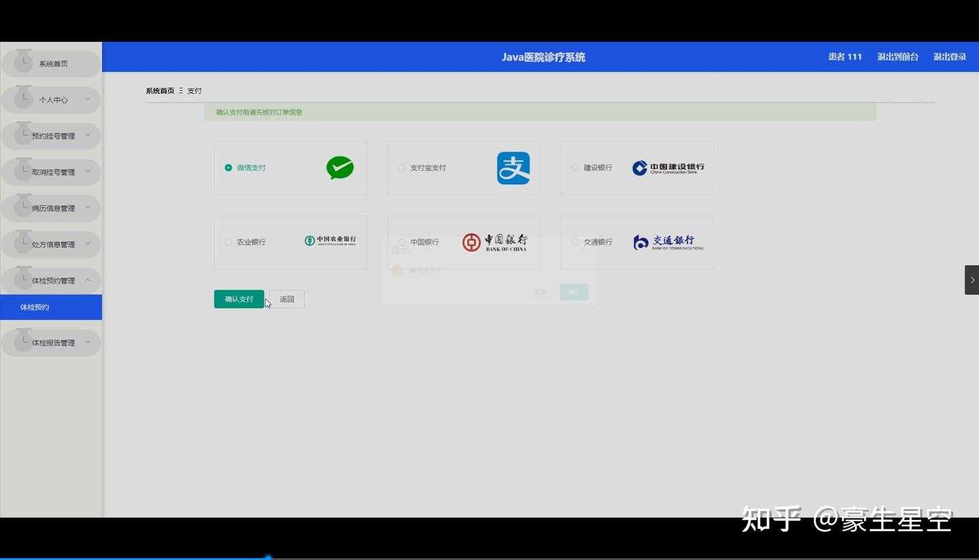Open the 病历信息管理 sidebar menu label
The image size is (979, 560).
tap(54, 208)
